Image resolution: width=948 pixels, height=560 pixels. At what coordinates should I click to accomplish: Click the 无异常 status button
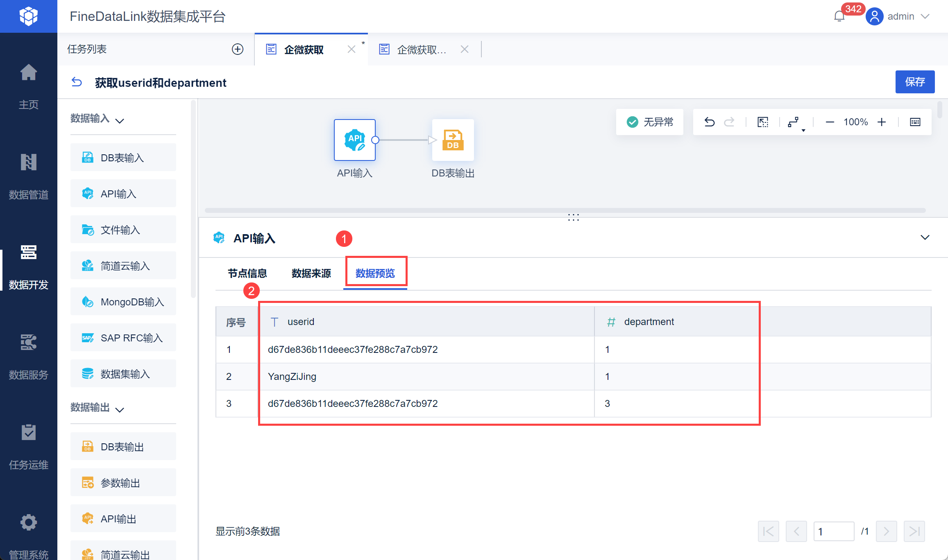point(650,122)
